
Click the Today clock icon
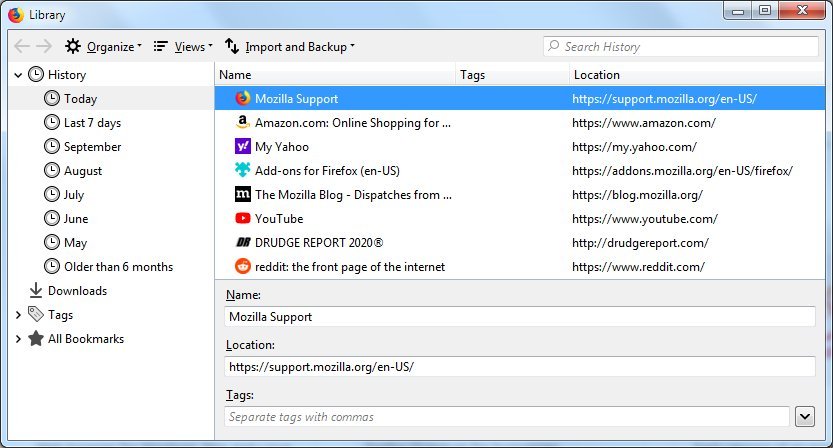(52, 98)
